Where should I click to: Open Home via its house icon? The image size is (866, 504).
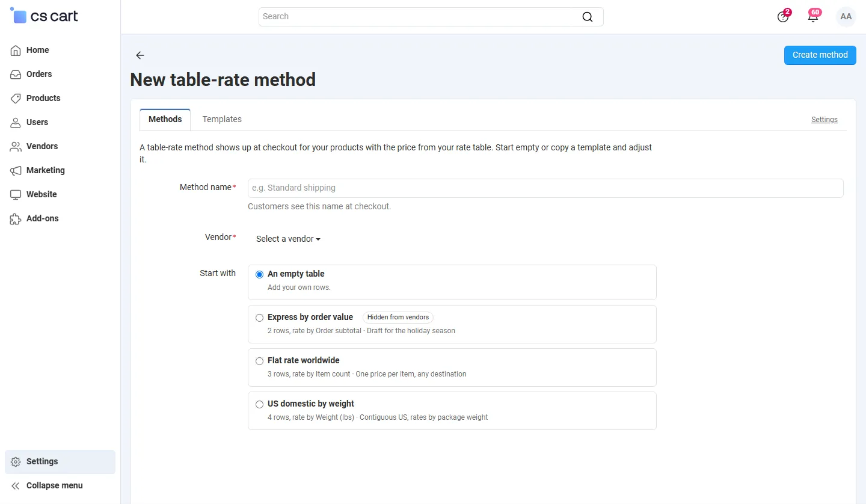(x=16, y=51)
